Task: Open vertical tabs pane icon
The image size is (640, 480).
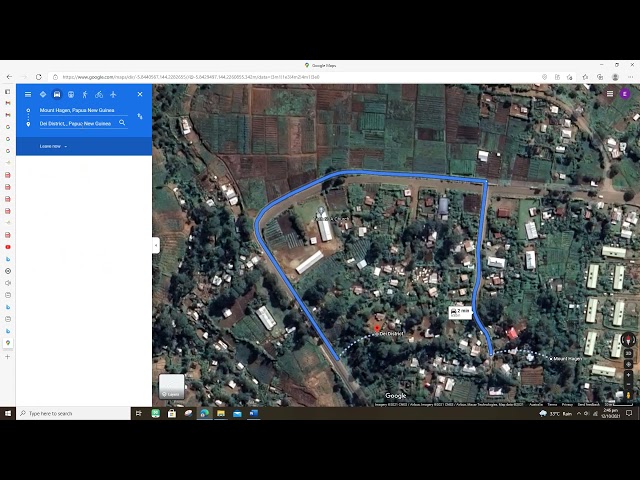Action: tap(8, 91)
